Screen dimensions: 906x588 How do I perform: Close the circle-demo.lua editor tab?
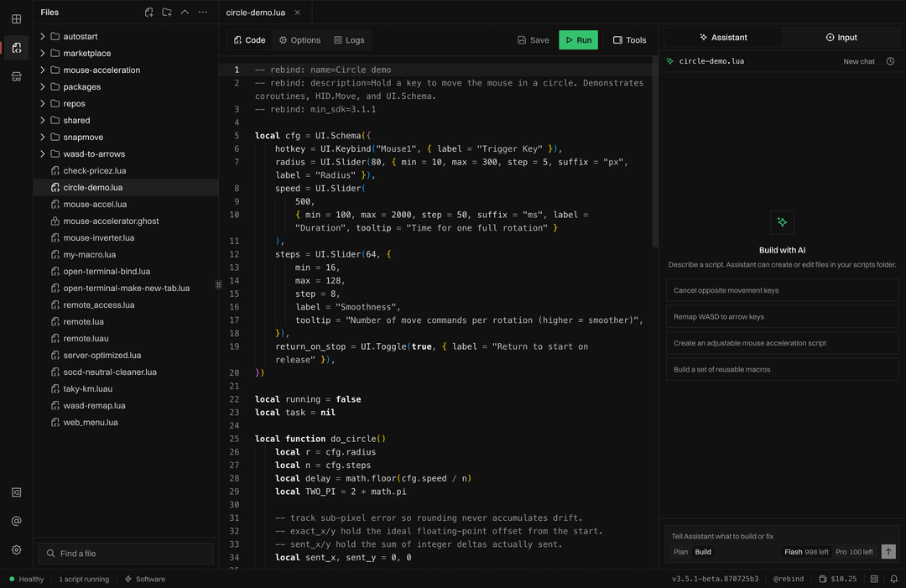click(x=298, y=12)
